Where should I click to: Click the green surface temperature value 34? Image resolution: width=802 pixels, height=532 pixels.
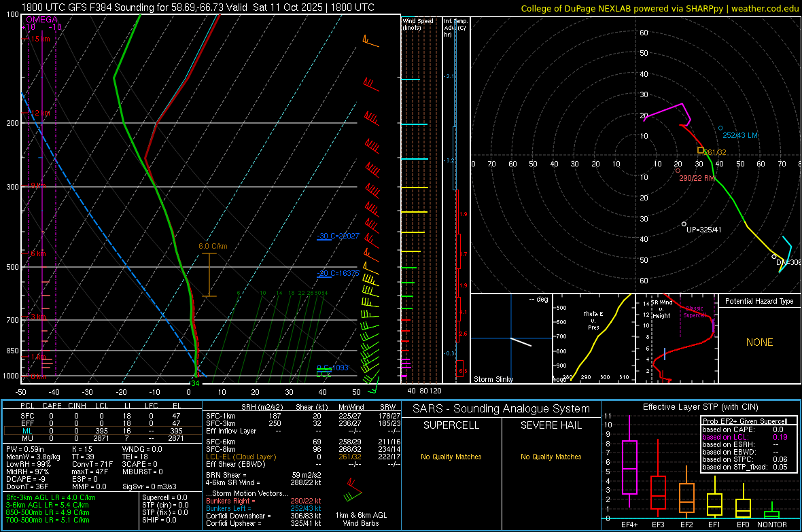(195, 383)
